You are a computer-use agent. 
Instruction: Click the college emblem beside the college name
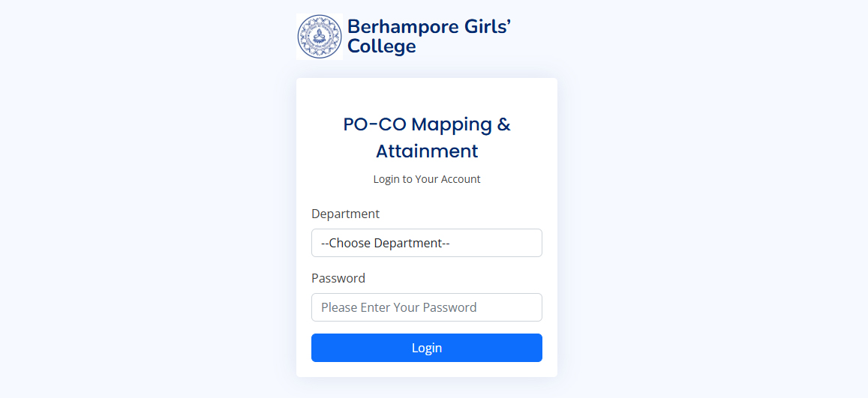(320, 37)
